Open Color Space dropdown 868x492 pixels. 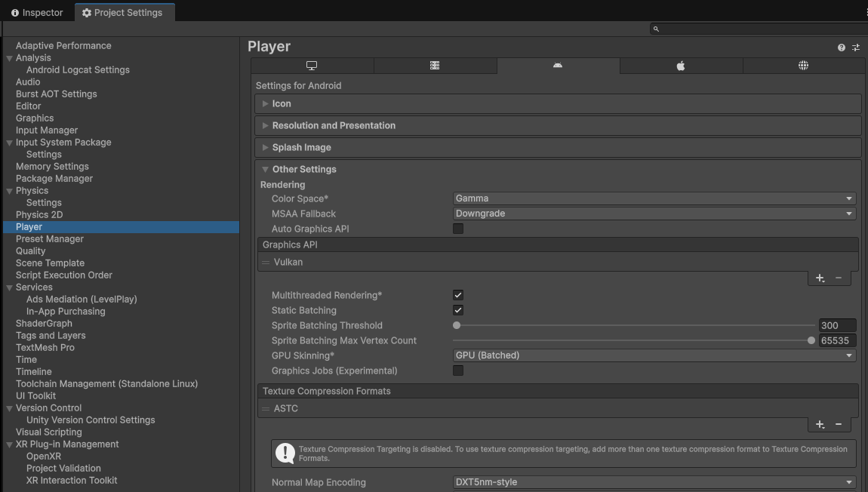(x=654, y=198)
